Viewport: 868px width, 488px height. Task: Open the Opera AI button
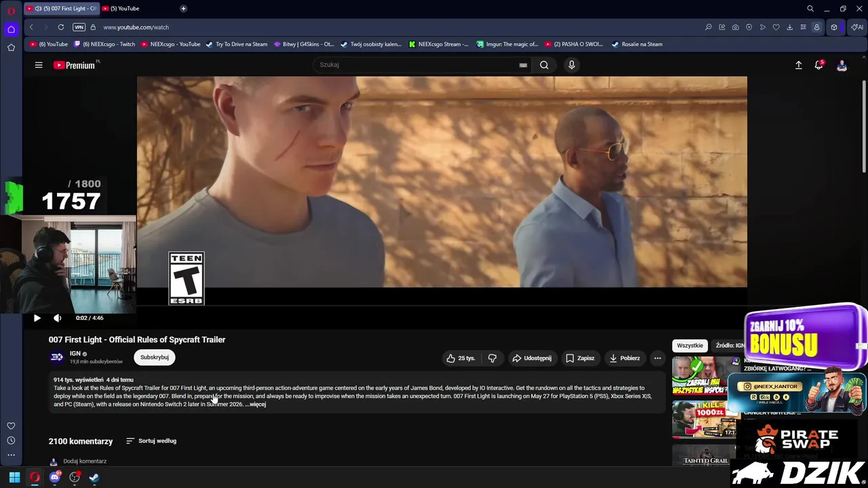[857, 27]
